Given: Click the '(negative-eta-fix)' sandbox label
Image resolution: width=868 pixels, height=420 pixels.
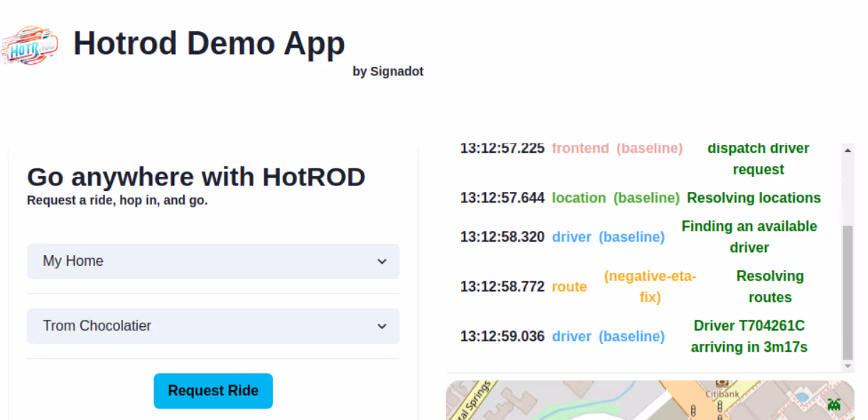Looking at the screenshot, I should [x=650, y=286].
